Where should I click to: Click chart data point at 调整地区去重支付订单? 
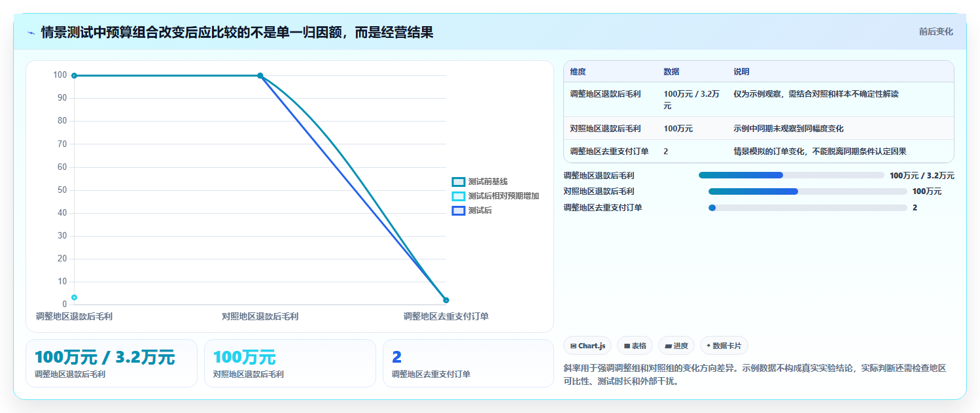click(x=446, y=300)
